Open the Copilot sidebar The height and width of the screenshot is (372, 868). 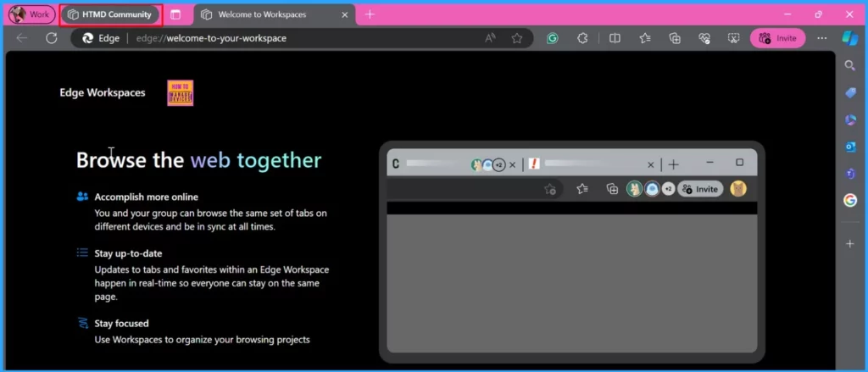(x=849, y=38)
